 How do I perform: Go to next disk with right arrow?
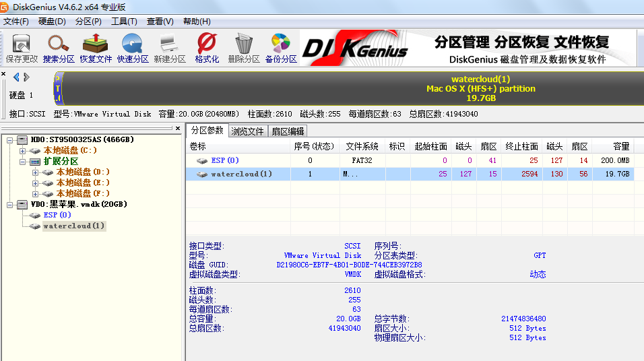tap(26, 77)
